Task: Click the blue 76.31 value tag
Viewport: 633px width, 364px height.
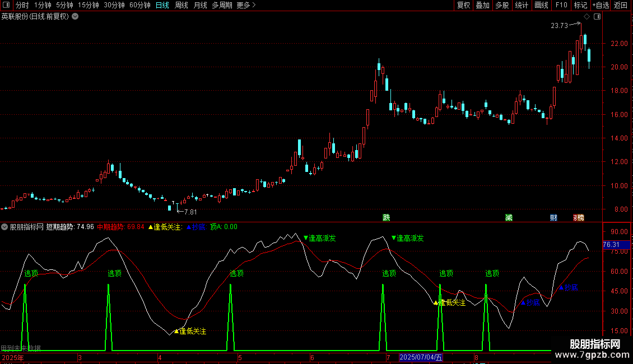Action: (x=616, y=245)
